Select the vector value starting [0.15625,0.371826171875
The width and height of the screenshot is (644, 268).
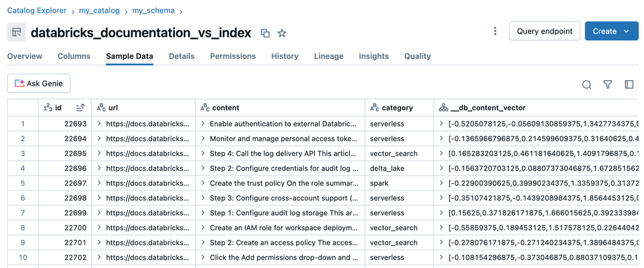(x=544, y=213)
